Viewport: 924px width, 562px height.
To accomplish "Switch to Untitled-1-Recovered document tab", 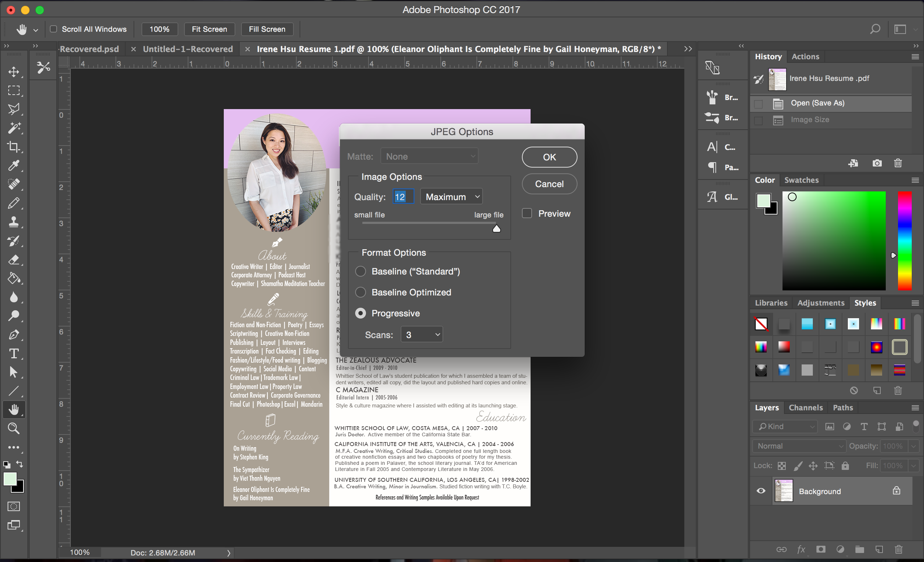I will [188, 49].
